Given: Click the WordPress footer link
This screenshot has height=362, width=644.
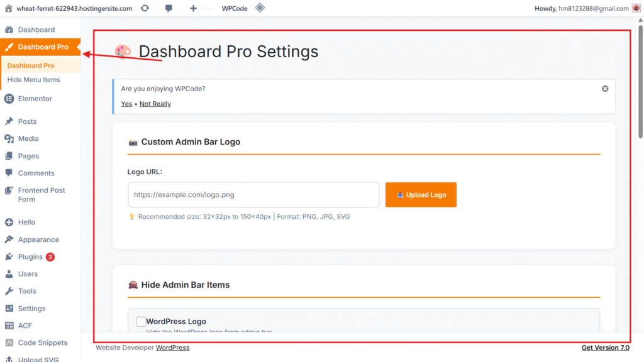Looking at the screenshot, I should (172, 348).
